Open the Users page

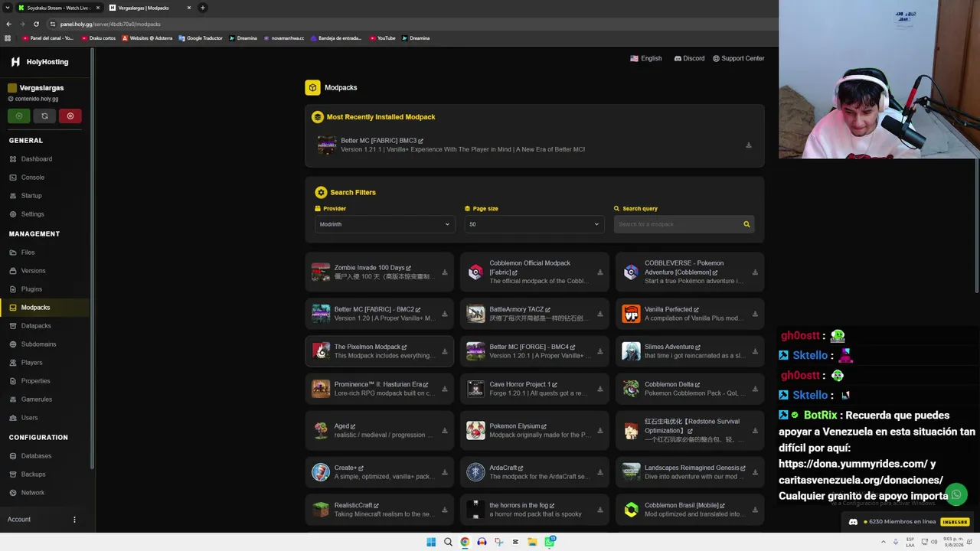click(29, 418)
